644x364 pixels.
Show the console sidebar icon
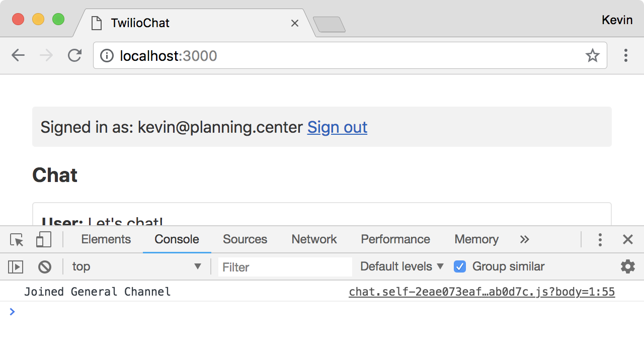[x=16, y=267]
